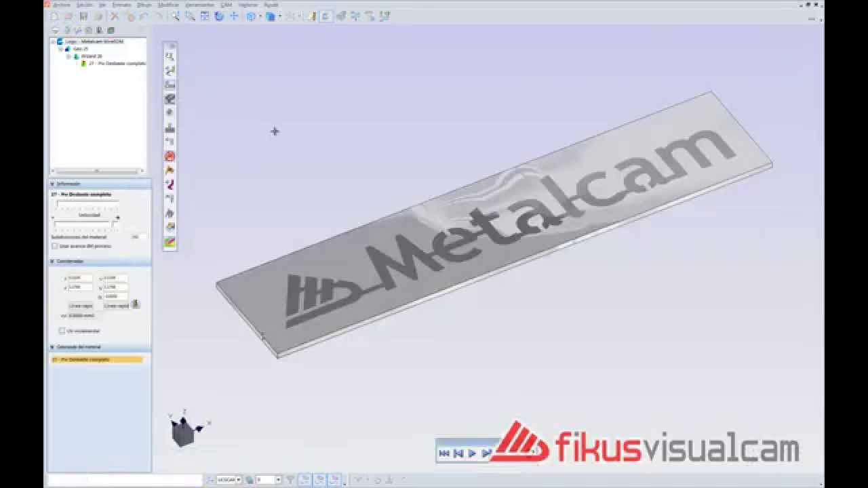Collapse the Información panel section
The image size is (868, 488).
click(x=52, y=184)
